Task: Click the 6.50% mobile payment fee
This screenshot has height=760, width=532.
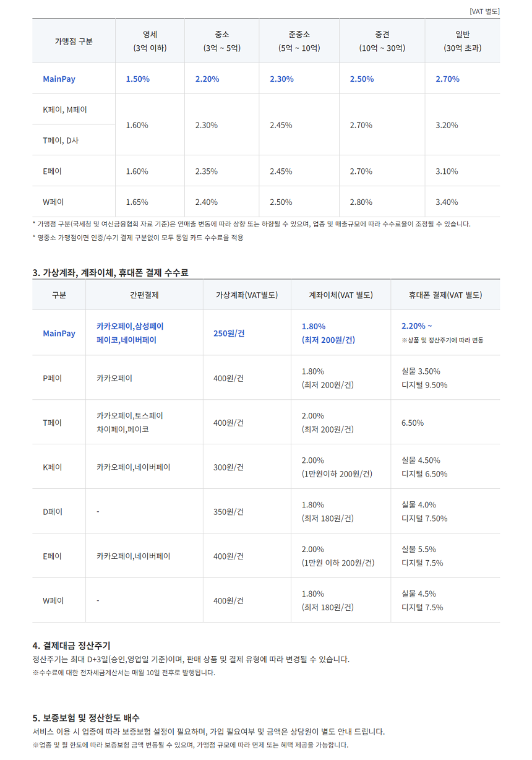Action: (413, 423)
